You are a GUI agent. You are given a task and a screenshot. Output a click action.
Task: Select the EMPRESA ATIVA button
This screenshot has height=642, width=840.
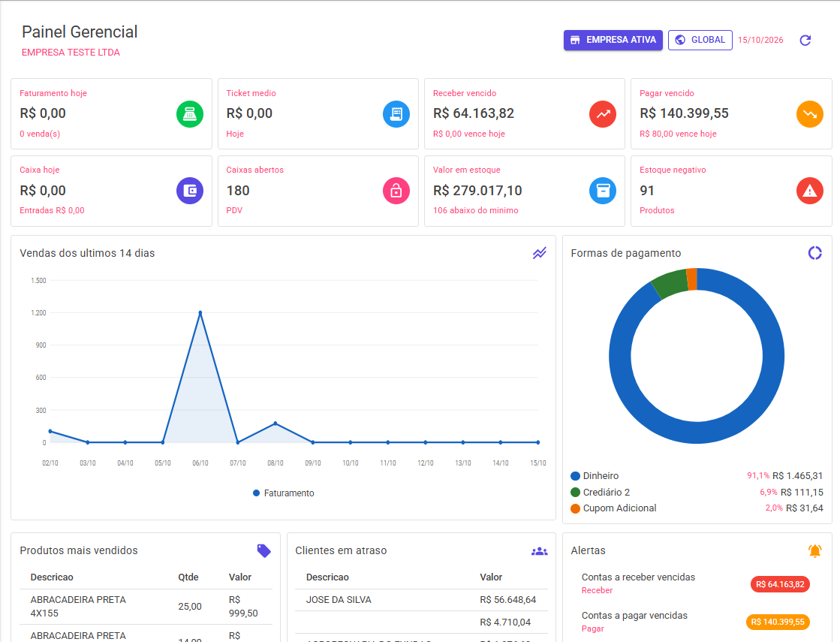coord(613,41)
